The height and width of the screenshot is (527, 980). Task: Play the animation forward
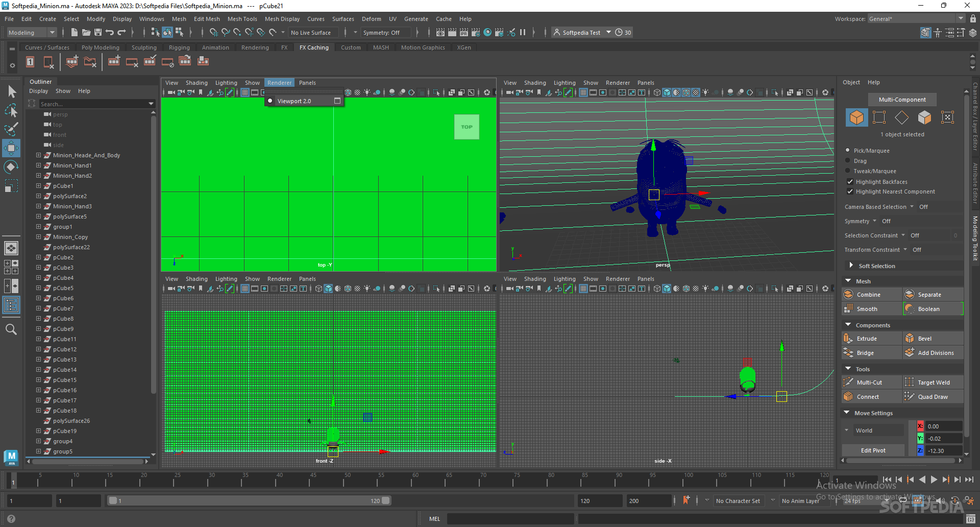click(x=934, y=480)
